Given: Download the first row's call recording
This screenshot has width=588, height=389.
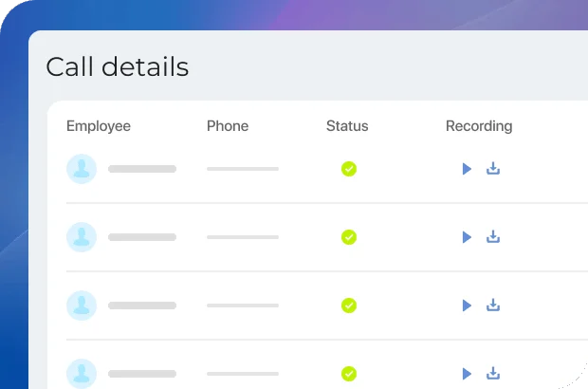Looking at the screenshot, I should (x=493, y=169).
